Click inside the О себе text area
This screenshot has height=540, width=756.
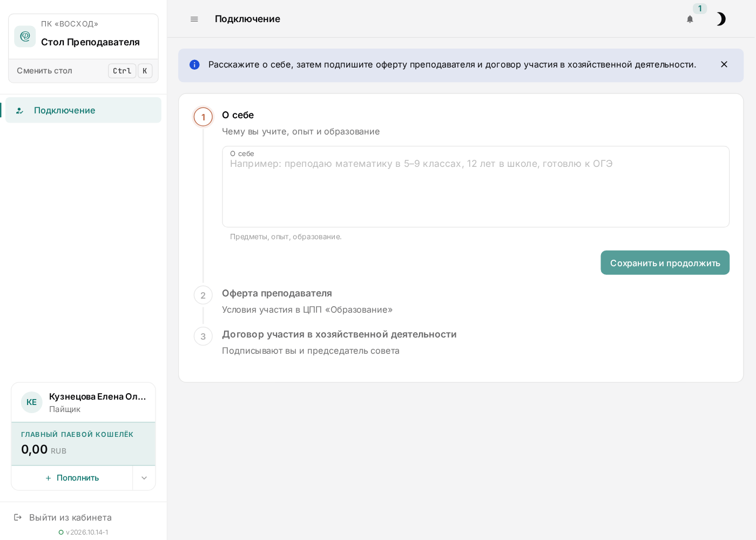coord(476,187)
